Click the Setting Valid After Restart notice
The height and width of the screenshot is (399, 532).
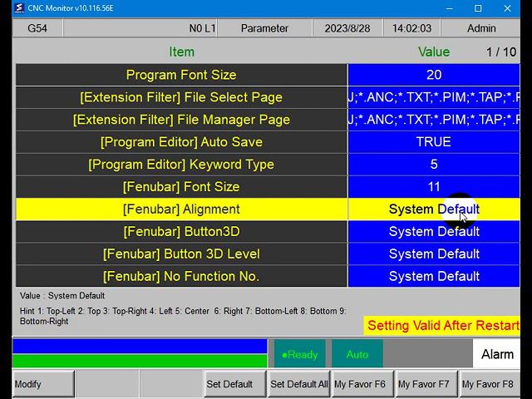(x=442, y=325)
